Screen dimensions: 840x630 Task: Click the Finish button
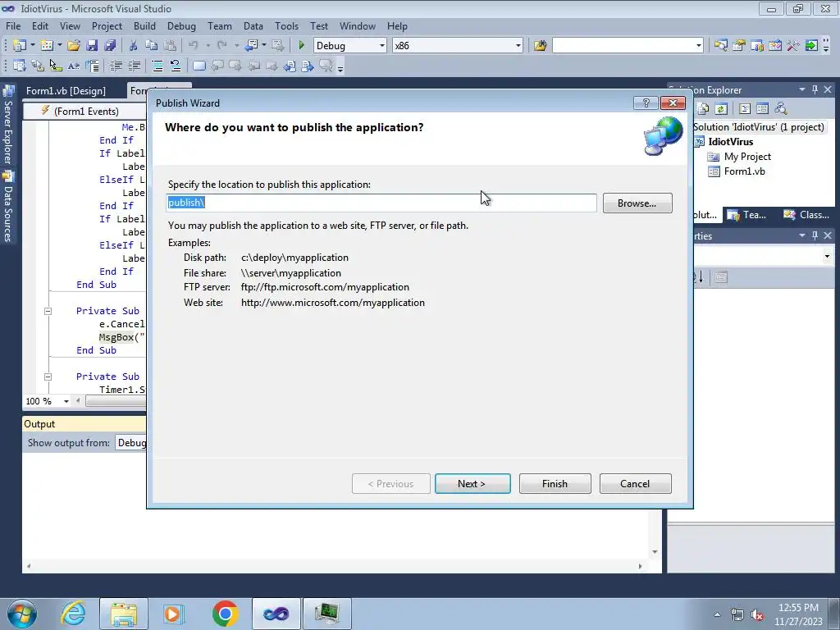(555, 484)
